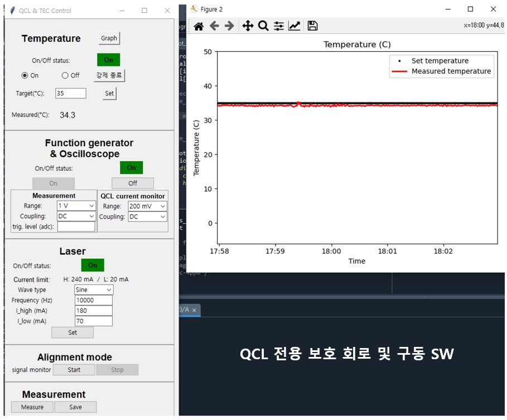
Task: Click the Save button under Measurement
Action: 75,407
